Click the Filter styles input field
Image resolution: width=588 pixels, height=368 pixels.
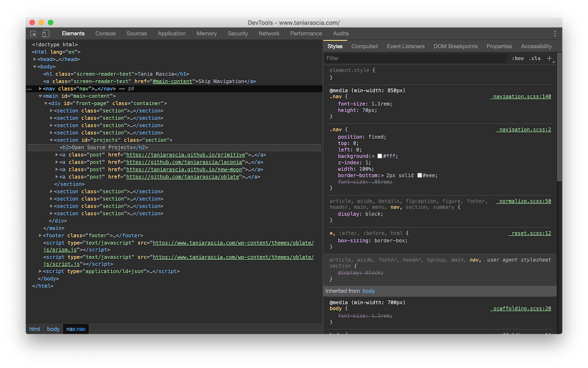click(x=416, y=58)
